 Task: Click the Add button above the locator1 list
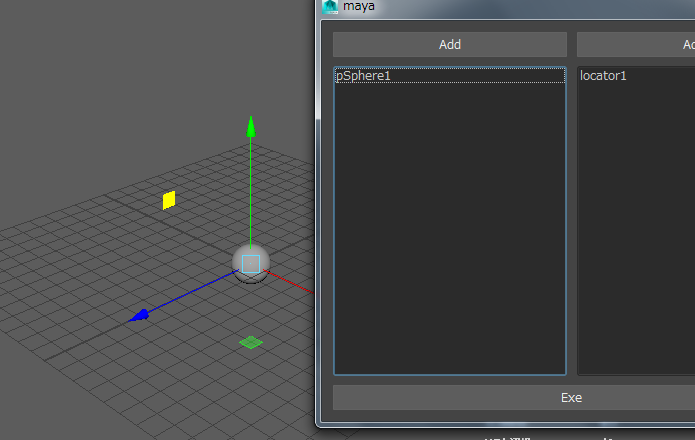pyautogui.click(x=636, y=44)
